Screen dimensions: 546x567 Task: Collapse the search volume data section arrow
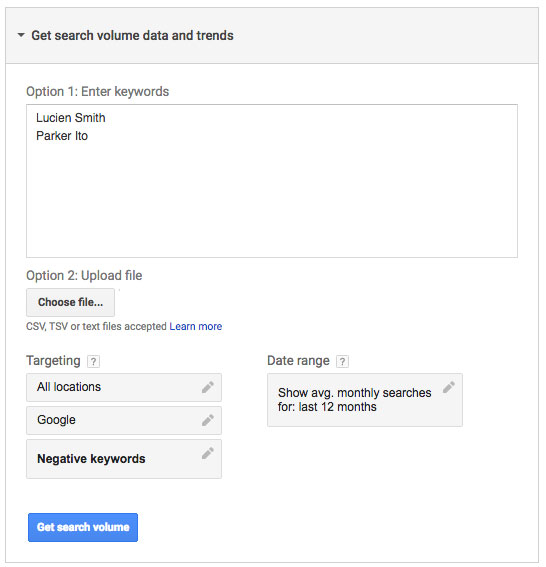(21, 35)
